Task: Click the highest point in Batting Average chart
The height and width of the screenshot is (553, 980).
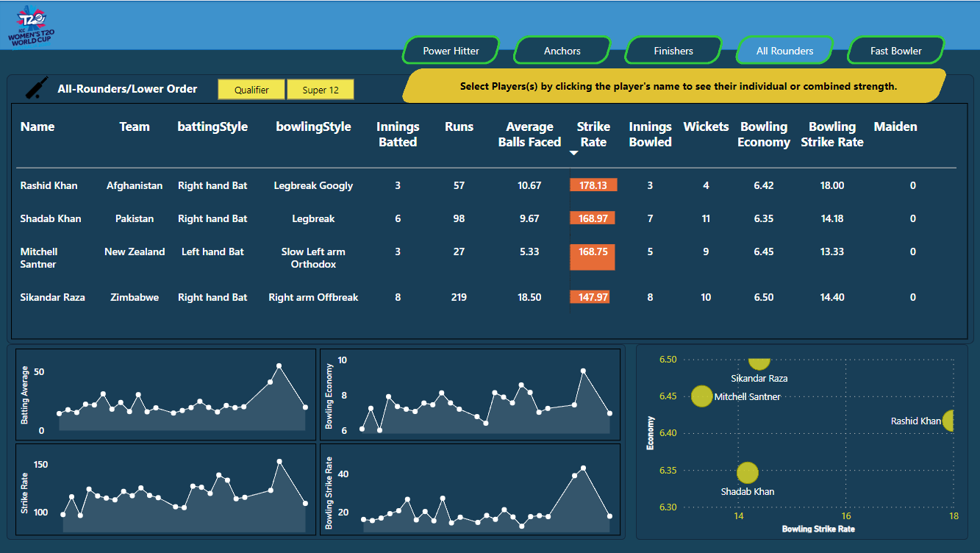Action: [x=279, y=365]
